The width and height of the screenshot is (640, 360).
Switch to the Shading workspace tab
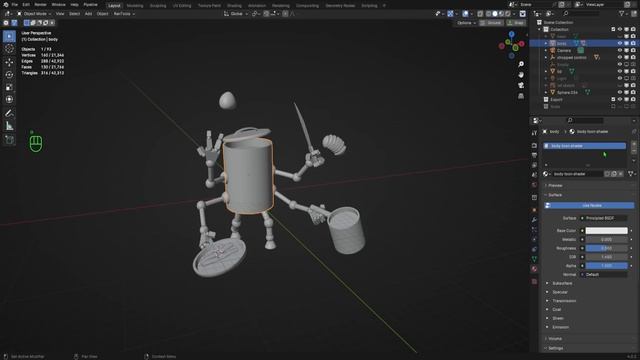234,6
